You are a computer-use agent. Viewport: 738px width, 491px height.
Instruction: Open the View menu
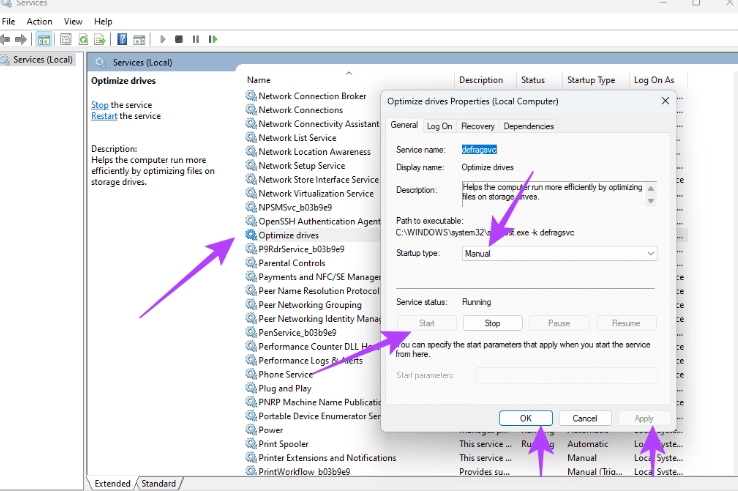[73, 21]
